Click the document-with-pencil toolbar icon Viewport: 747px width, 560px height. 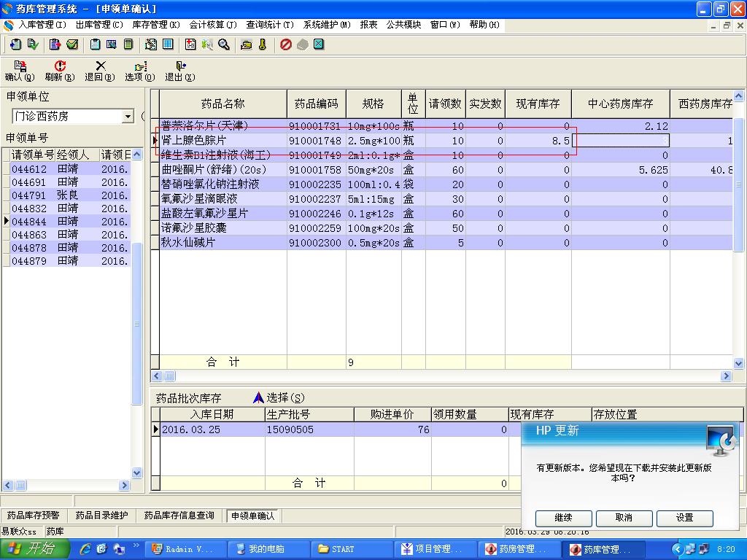(x=151, y=44)
